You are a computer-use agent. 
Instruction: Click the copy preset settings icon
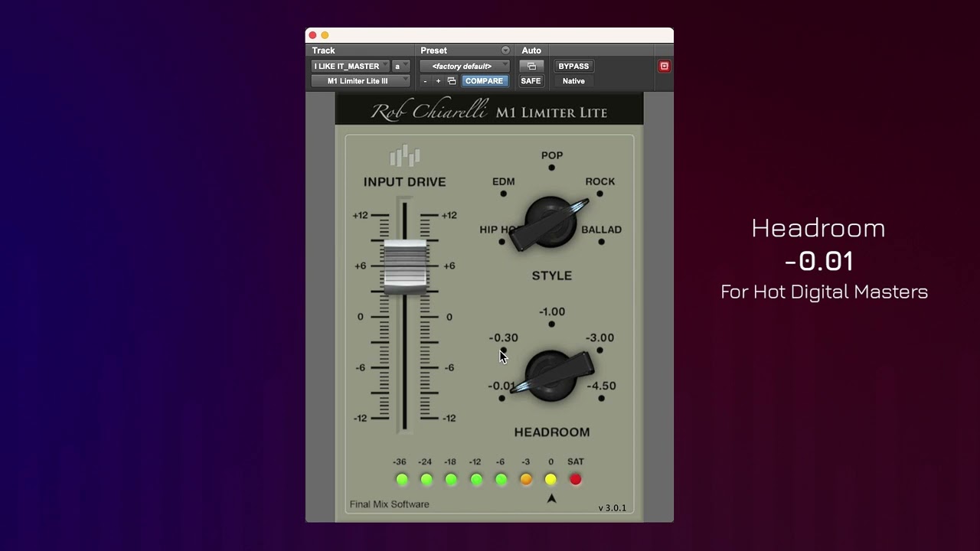click(452, 81)
